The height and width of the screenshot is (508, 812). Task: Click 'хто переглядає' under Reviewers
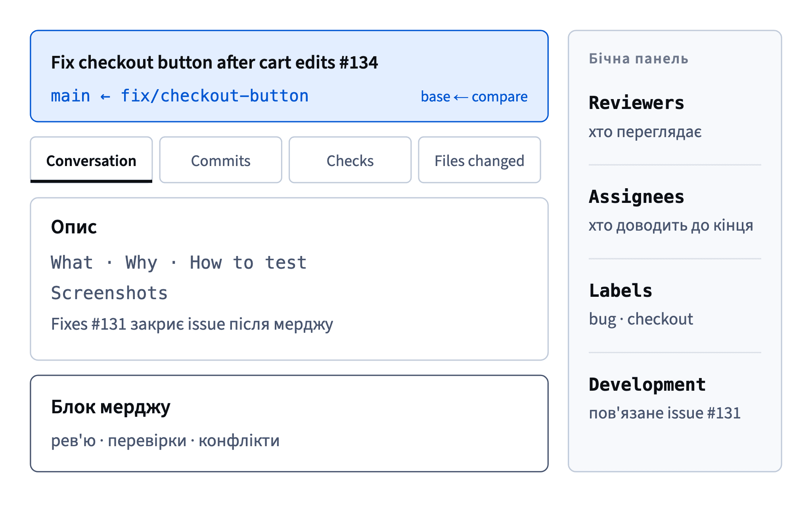click(645, 132)
